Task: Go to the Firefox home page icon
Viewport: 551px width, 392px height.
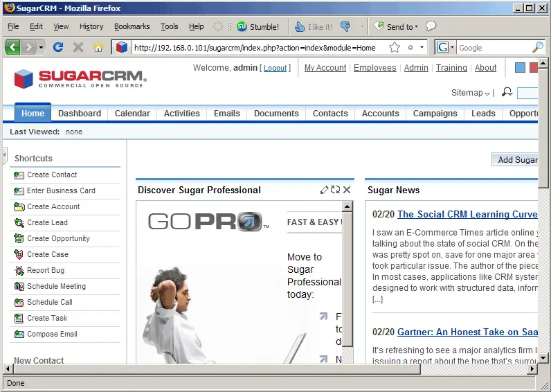Action: [x=98, y=47]
